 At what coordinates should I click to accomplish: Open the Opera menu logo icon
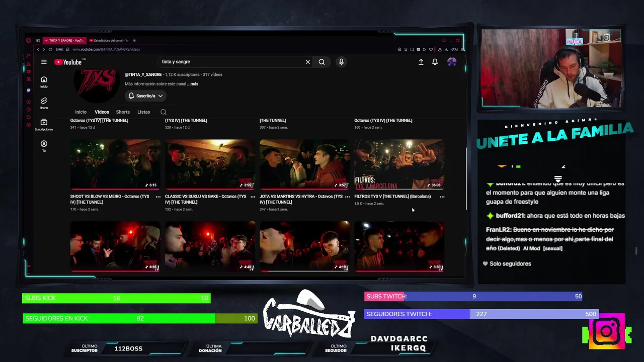29,40
